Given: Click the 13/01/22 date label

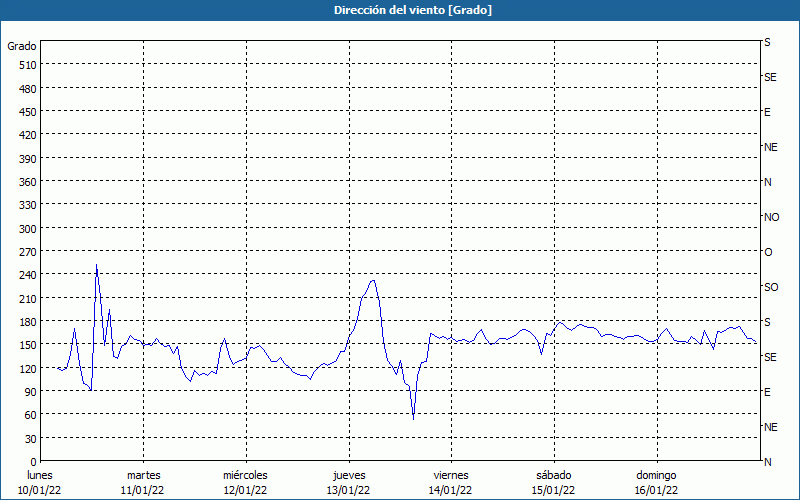Looking at the screenshot, I should (x=348, y=490).
